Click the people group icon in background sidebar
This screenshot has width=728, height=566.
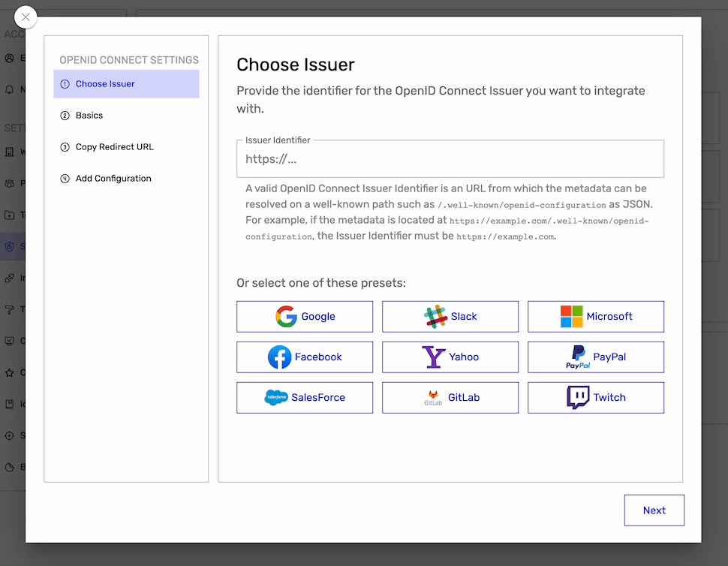point(9,183)
